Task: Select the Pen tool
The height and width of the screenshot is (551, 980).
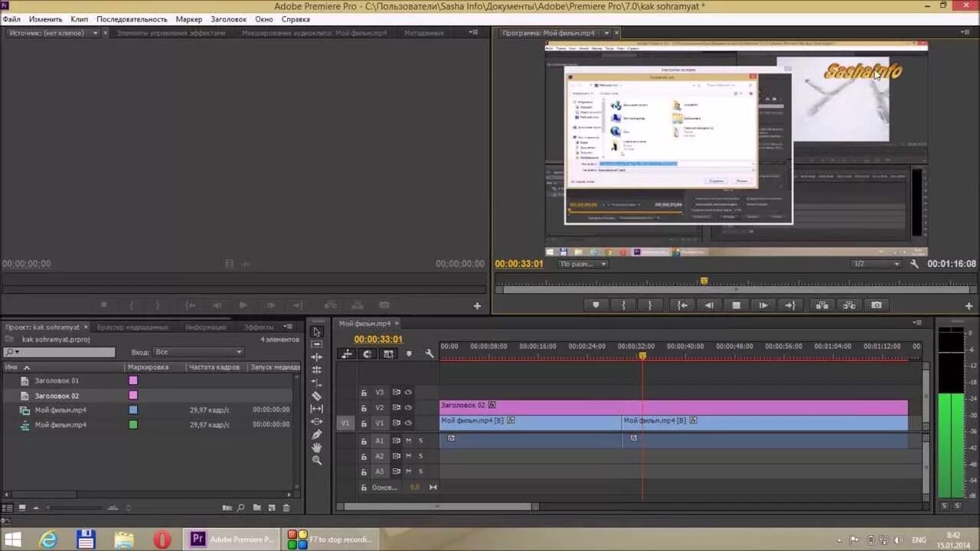Action: pyautogui.click(x=317, y=435)
